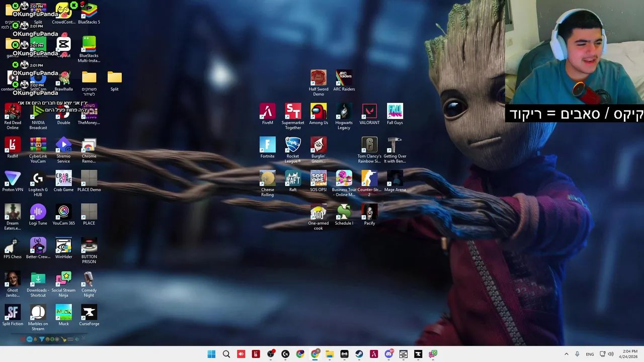The image size is (644, 362).
Task: Open the Logi Tune shortcut
Action: [38, 215]
